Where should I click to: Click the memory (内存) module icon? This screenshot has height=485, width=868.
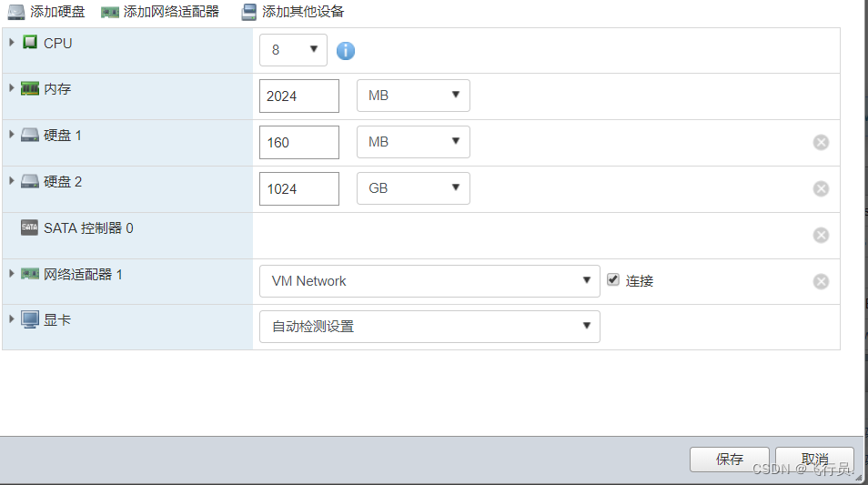(30, 88)
